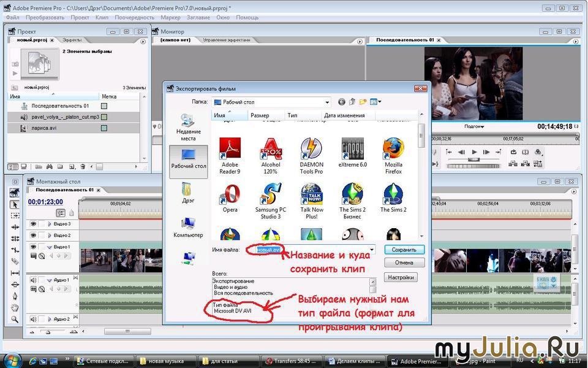Click the label color swatch for лариса.avi
588x368 pixels.
click(x=104, y=128)
